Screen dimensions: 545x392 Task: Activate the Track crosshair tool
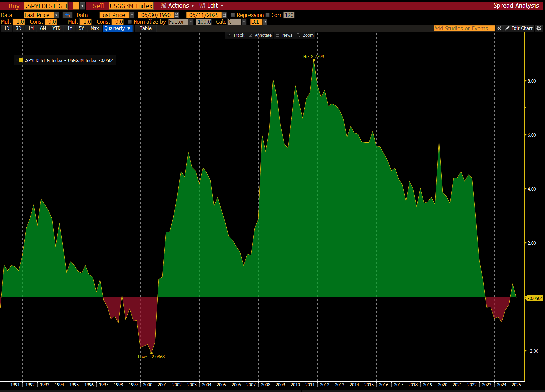[236, 35]
